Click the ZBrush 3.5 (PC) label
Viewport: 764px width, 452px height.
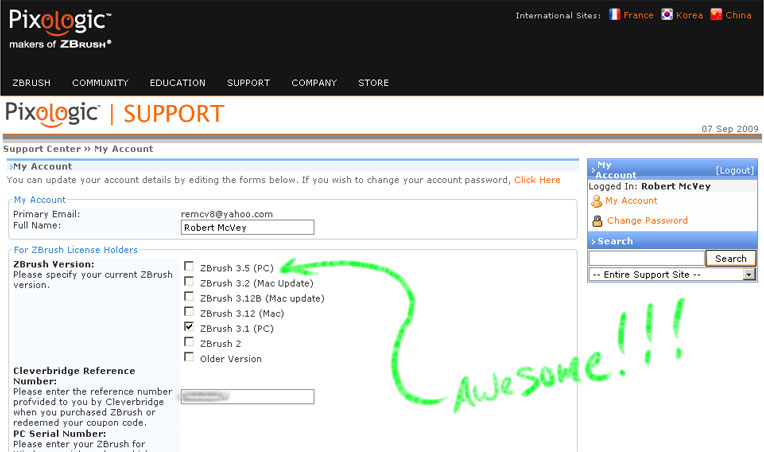[x=237, y=268]
